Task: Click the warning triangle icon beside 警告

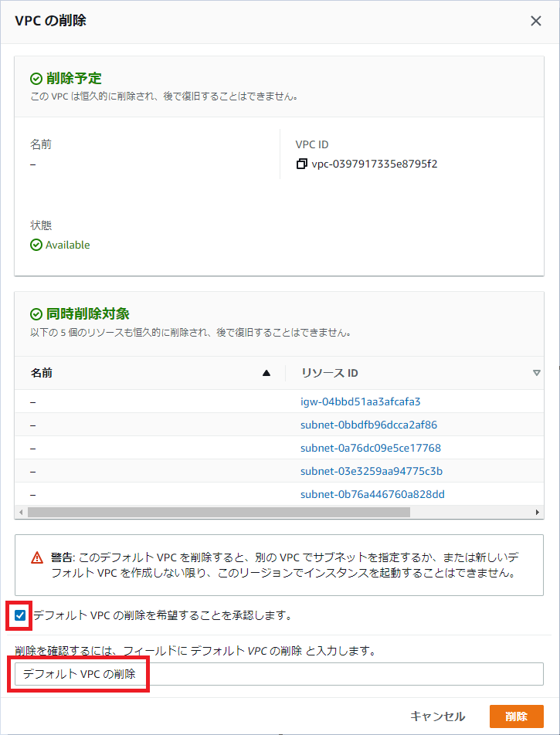Action: click(37, 557)
